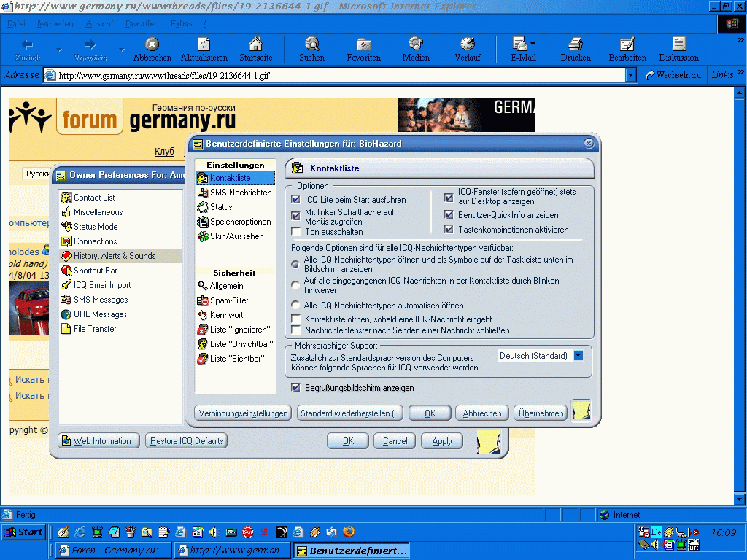Image resolution: width=747 pixels, height=560 pixels.
Task: Click the Windows Start button
Action: click(24, 532)
